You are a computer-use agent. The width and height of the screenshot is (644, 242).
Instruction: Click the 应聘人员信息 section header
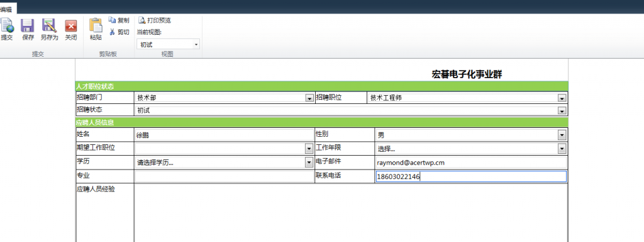click(321, 122)
